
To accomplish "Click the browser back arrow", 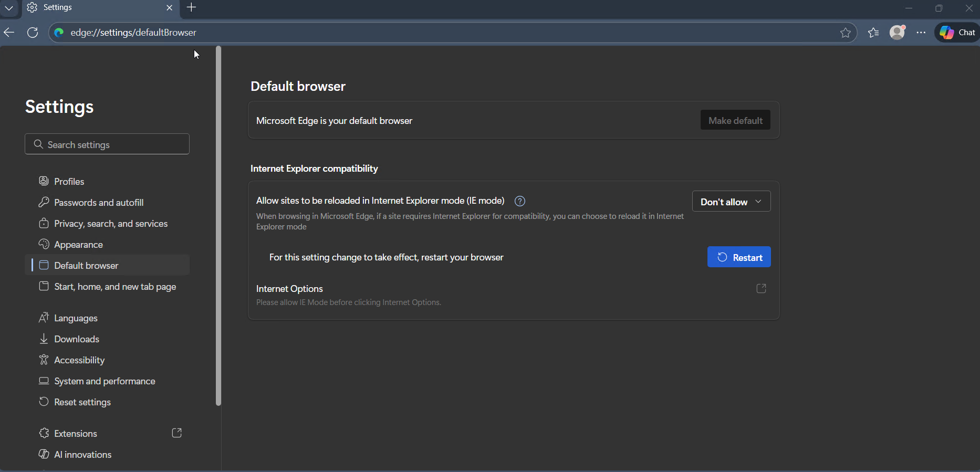I will point(9,33).
